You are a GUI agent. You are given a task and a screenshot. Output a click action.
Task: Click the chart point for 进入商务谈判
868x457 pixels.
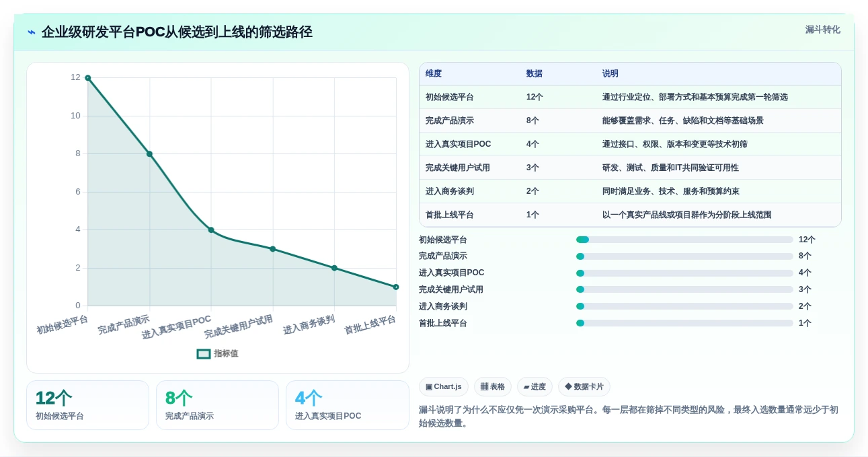pyautogui.click(x=334, y=268)
